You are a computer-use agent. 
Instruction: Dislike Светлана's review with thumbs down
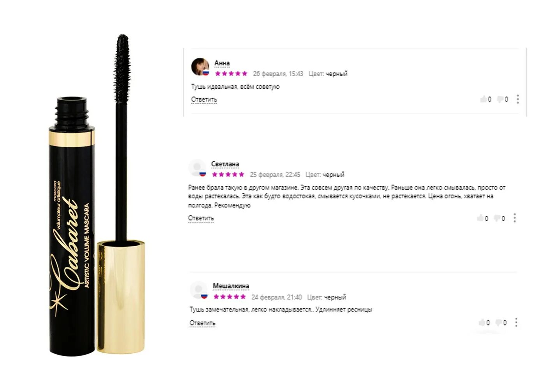[497, 219]
